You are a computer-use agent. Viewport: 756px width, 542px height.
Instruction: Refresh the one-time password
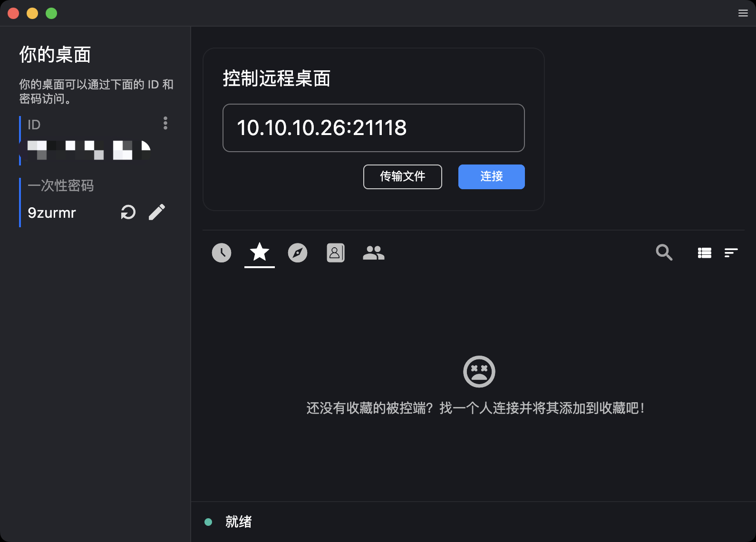(128, 212)
